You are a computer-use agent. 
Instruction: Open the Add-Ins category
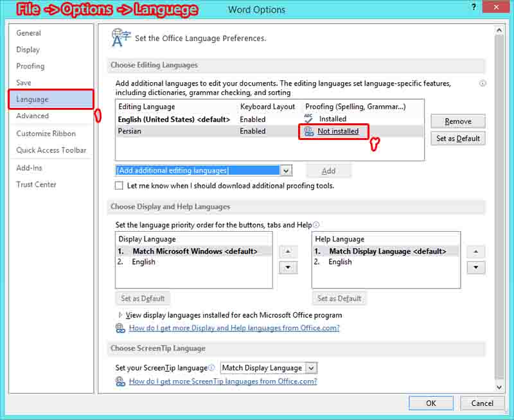30,168
